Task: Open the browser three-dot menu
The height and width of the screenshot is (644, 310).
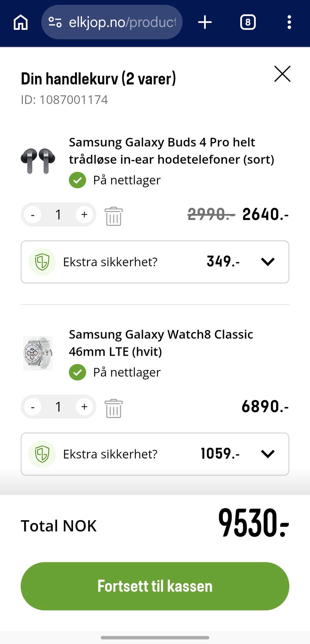Action: coord(289,22)
